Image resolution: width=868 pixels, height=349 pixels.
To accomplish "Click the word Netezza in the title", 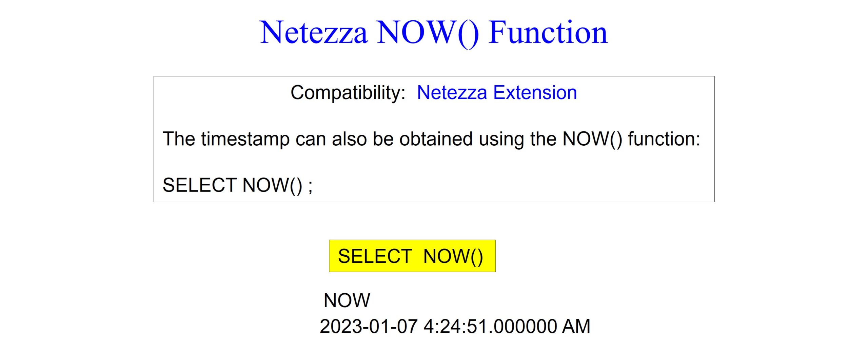I will click(314, 33).
